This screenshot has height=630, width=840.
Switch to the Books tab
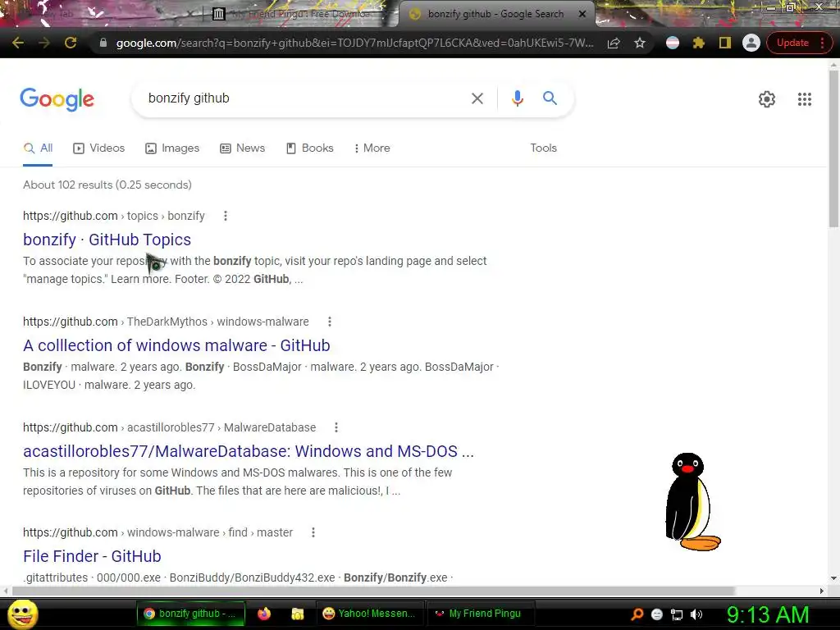309,148
